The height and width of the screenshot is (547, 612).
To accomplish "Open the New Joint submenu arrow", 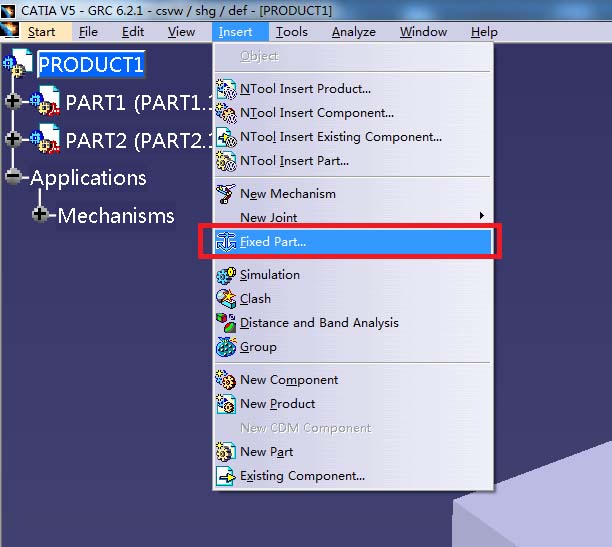I will 482,216.
